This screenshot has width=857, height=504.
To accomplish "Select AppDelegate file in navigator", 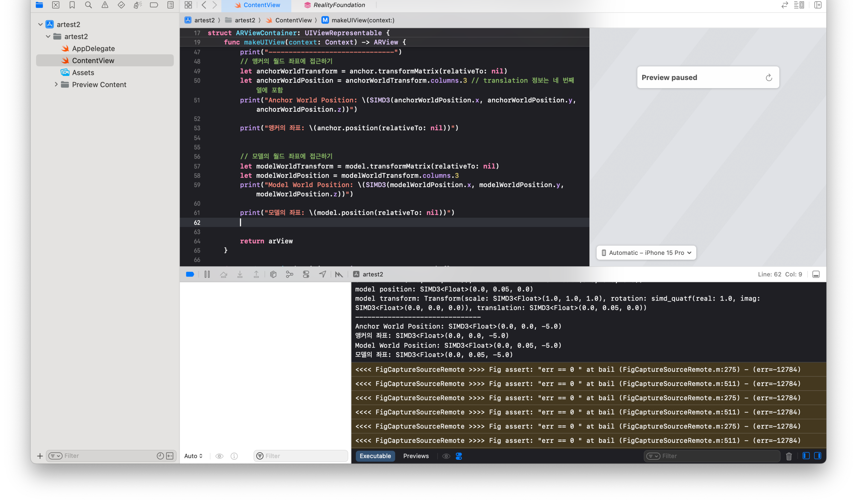I will [x=93, y=49].
